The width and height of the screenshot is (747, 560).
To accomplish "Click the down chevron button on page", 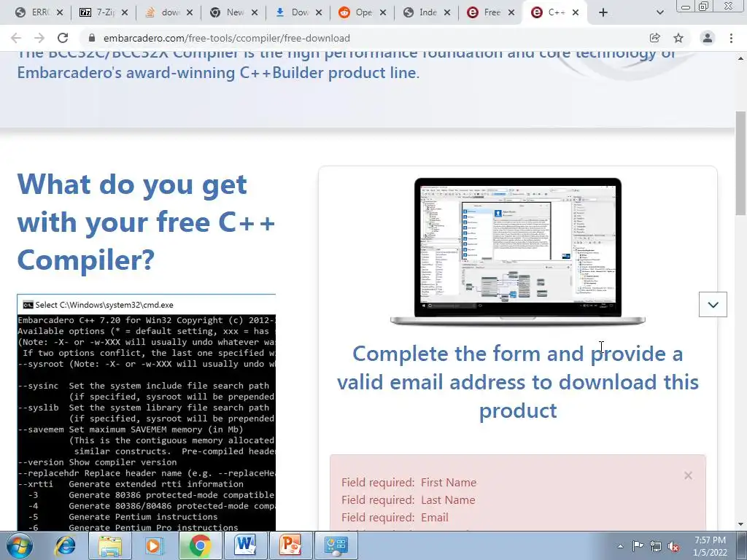I will pos(713,304).
